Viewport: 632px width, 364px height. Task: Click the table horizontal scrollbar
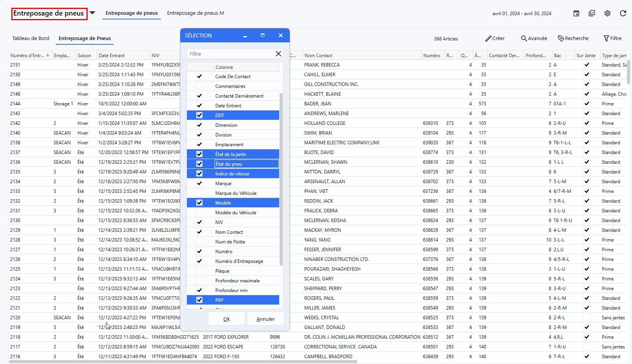click(183, 362)
